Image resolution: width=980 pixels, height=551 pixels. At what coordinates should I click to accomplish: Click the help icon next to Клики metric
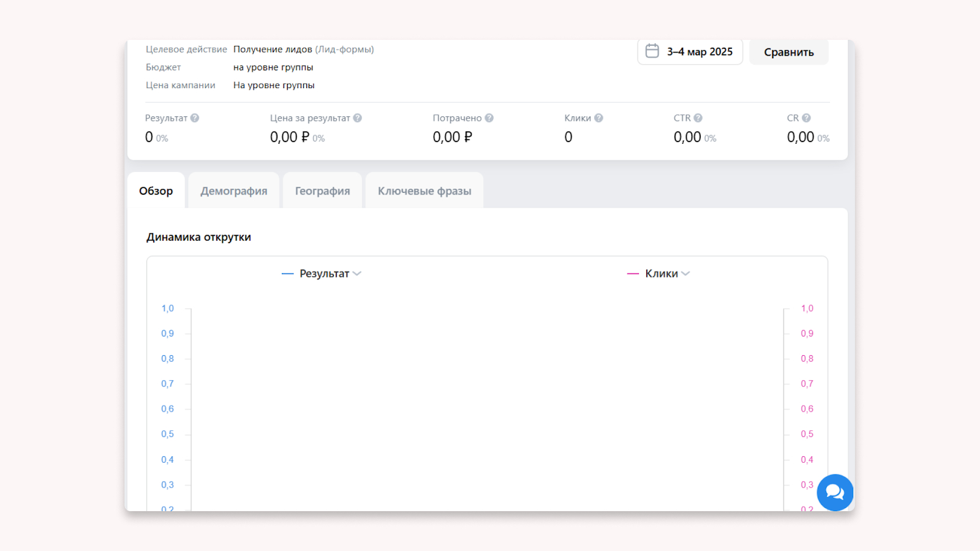pos(599,118)
